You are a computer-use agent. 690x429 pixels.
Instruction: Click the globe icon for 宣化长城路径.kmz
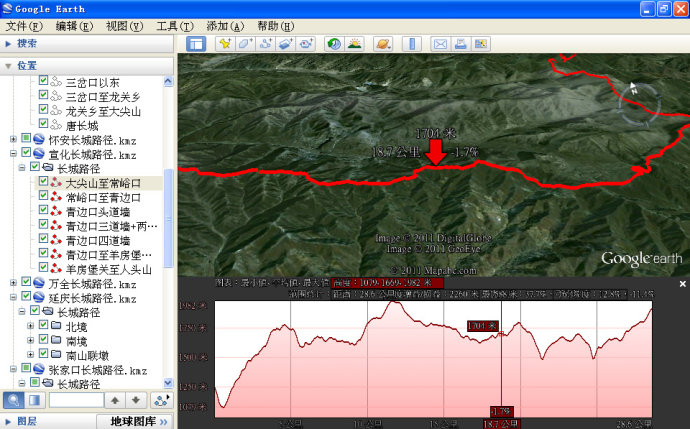coord(39,154)
